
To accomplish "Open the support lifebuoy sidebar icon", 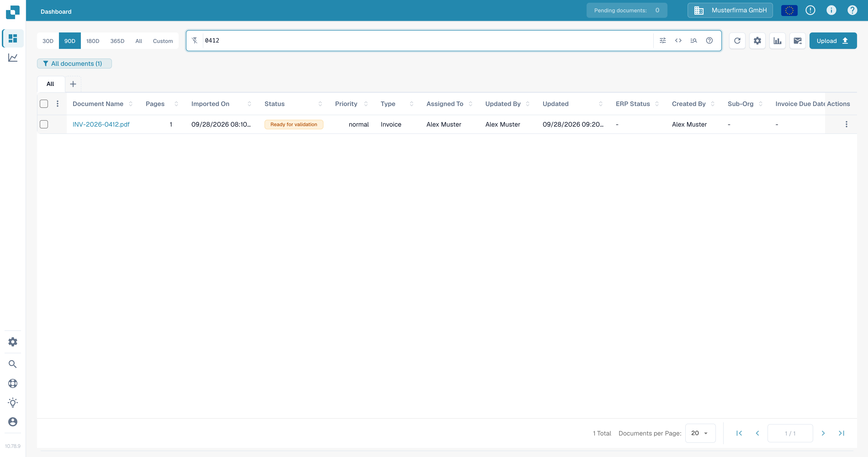I will click(13, 383).
